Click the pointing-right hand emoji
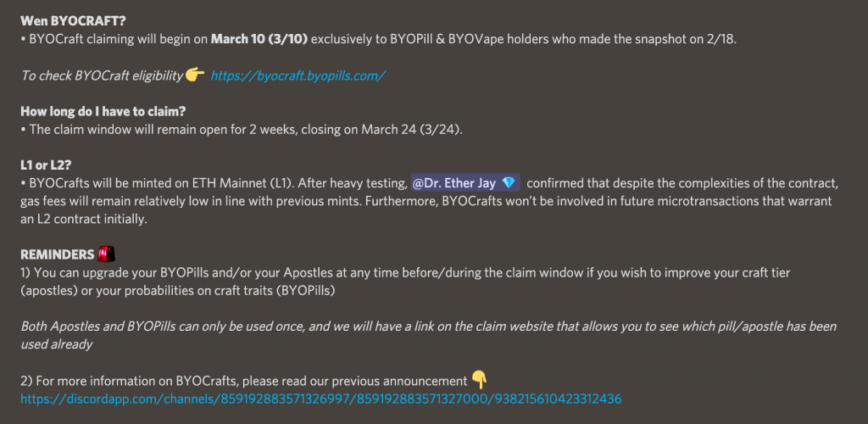868x424 pixels. pos(195,74)
